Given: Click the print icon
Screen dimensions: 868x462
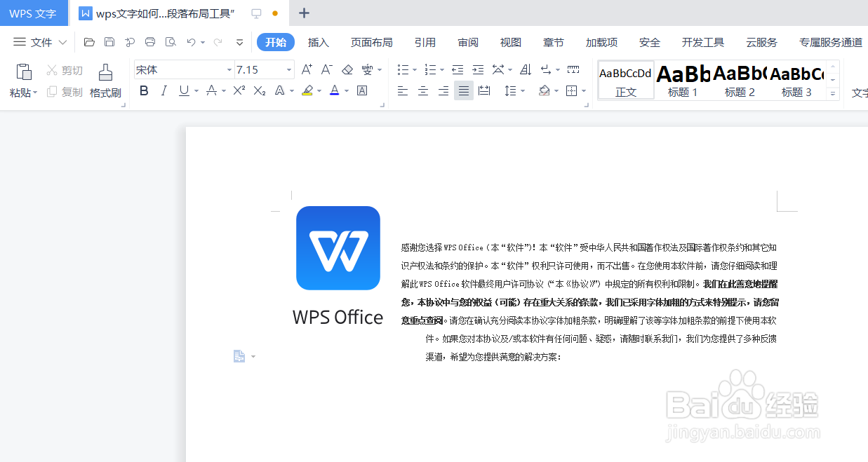Looking at the screenshot, I should 150,42.
